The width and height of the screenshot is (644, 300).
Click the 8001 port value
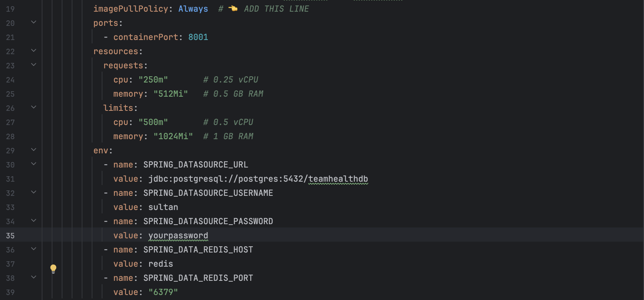tap(198, 37)
